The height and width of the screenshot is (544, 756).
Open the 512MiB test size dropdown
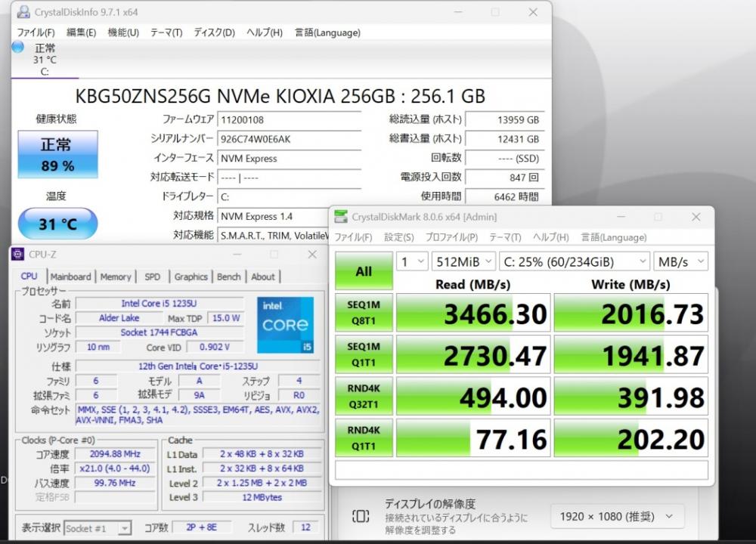(x=463, y=261)
